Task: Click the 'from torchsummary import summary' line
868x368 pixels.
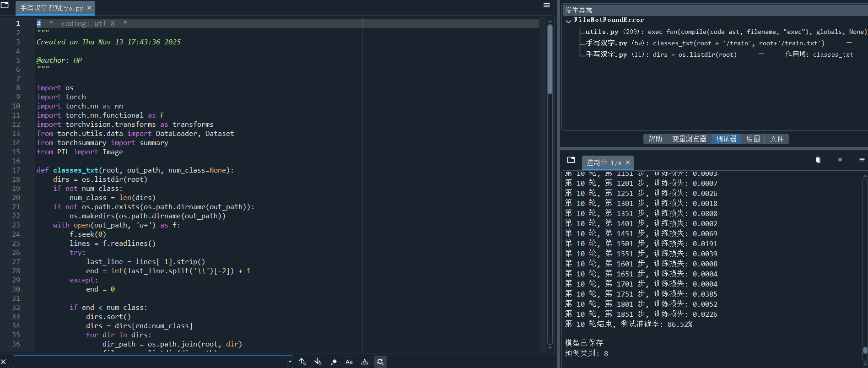Action: click(102, 143)
